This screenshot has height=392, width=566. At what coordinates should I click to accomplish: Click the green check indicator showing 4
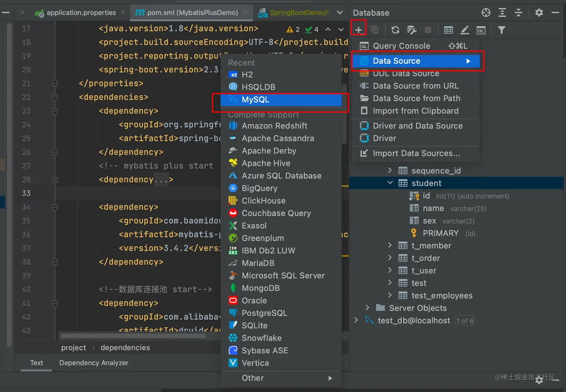pos(311,29)
